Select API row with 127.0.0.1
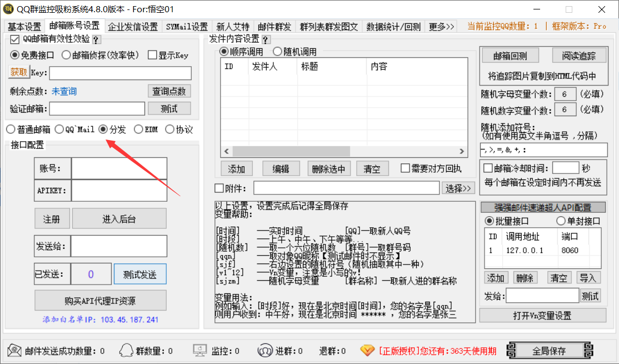The height and width of the screenshot is (364, 619). click(542, 250)
